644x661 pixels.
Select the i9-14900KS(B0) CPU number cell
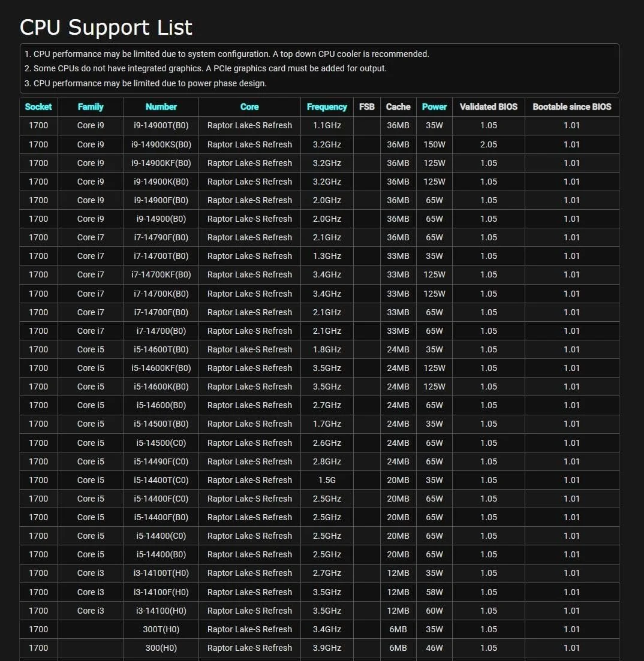tap(161, 144)
